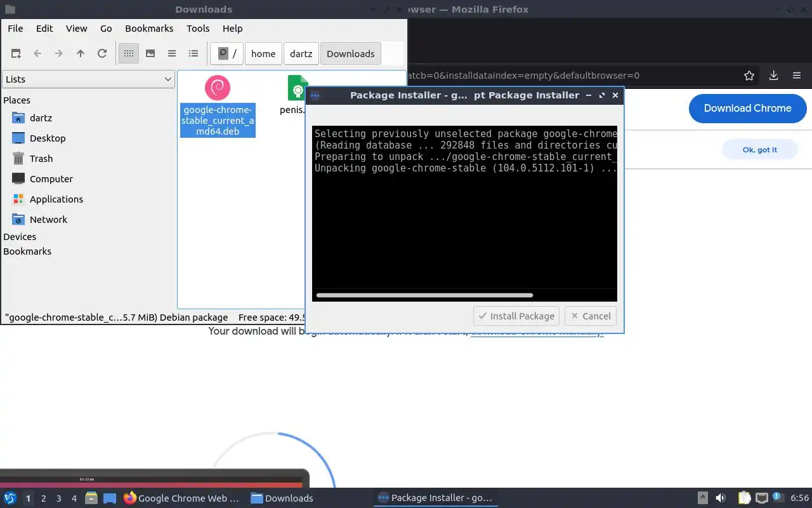Screen dimensions: 812x508
Task: Open the Package Installer window menu icon
Action: pyautogui.click(x=315, y=95)
